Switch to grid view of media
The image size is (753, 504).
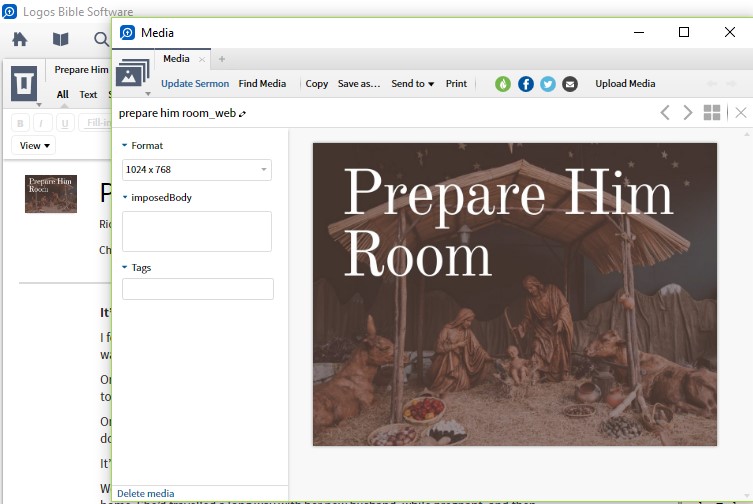point(712,113)
